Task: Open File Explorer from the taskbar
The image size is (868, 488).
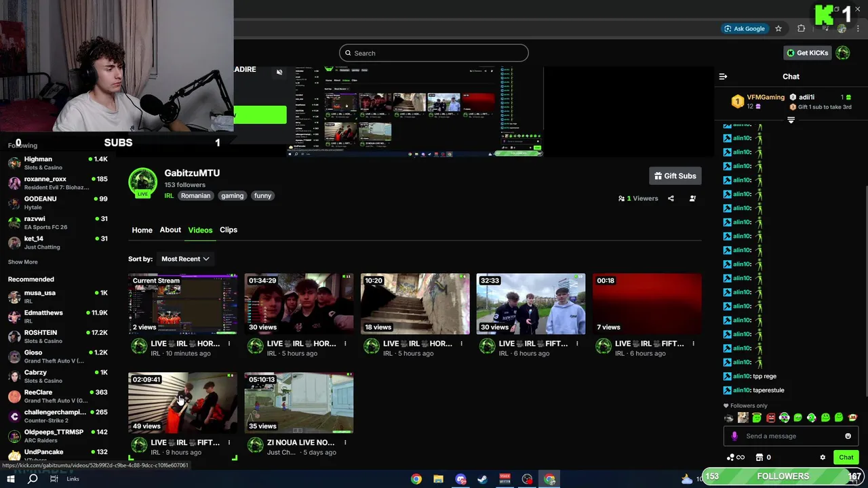Action: click(x=438, y=479)
